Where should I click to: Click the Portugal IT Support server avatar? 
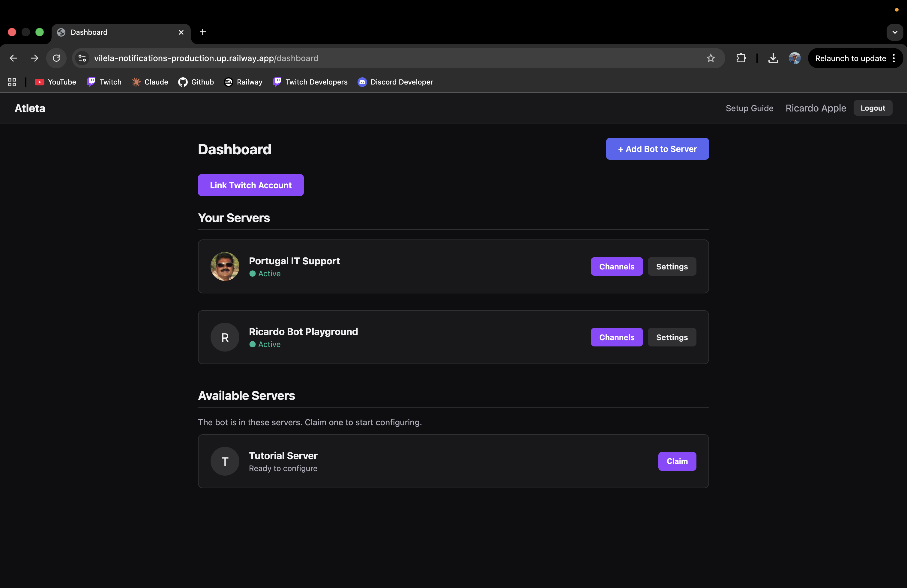(225, 266)
